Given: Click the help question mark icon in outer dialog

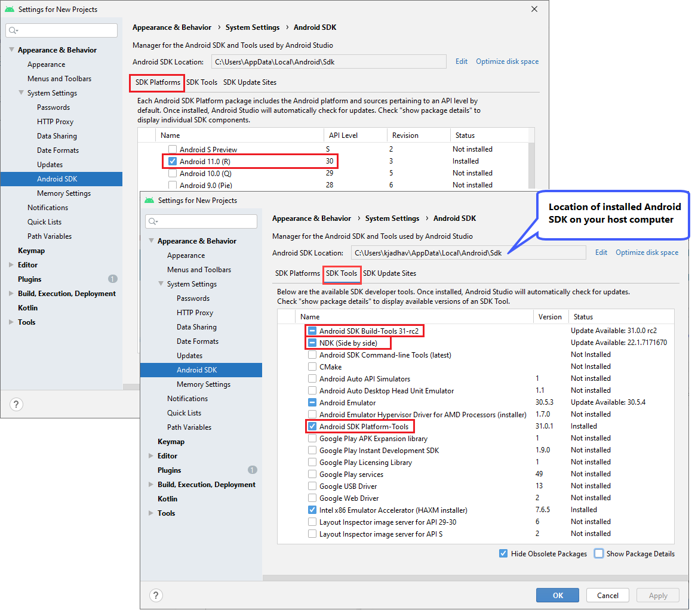Looking at the screenshot, I should pyautogui.click(x=16, y=404).
